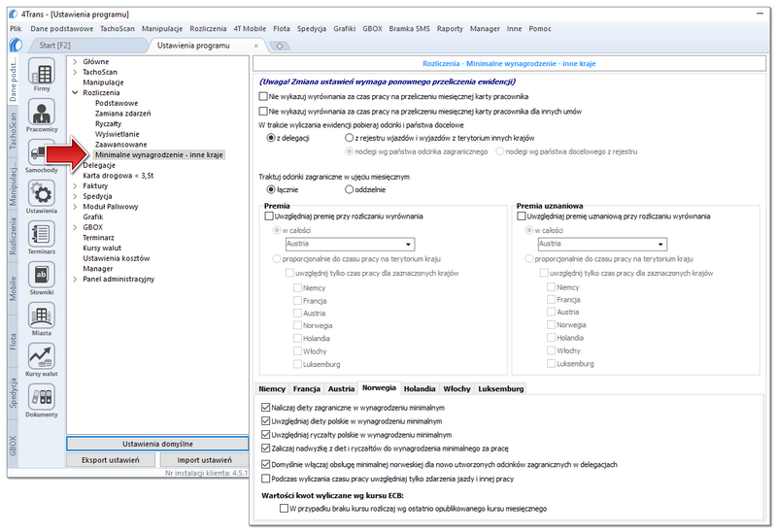Select Zamiana zdarzeń tree item

123,114
